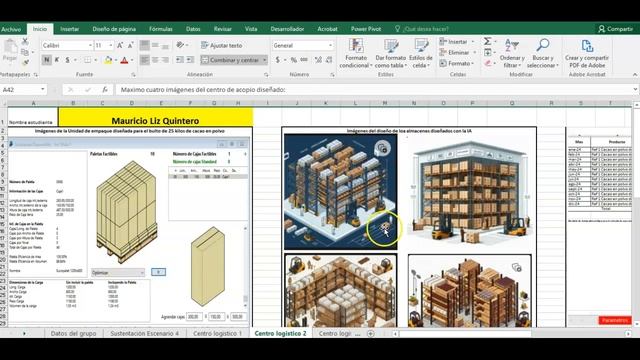The image size is (640, 360).
Task: Click the fill color bucket icon
Action: 108,60
